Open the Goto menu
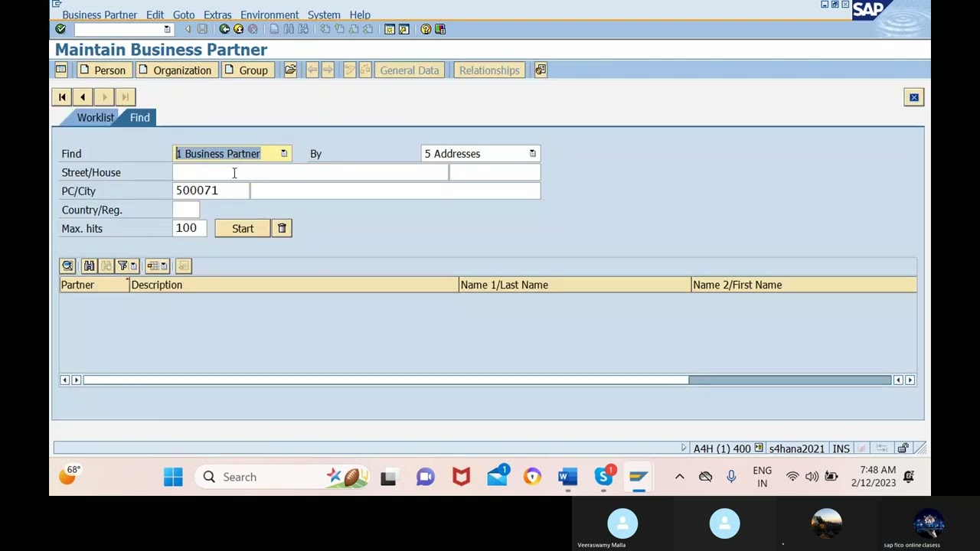The width and height of the screenshot is (980, 551). [184, 15]
